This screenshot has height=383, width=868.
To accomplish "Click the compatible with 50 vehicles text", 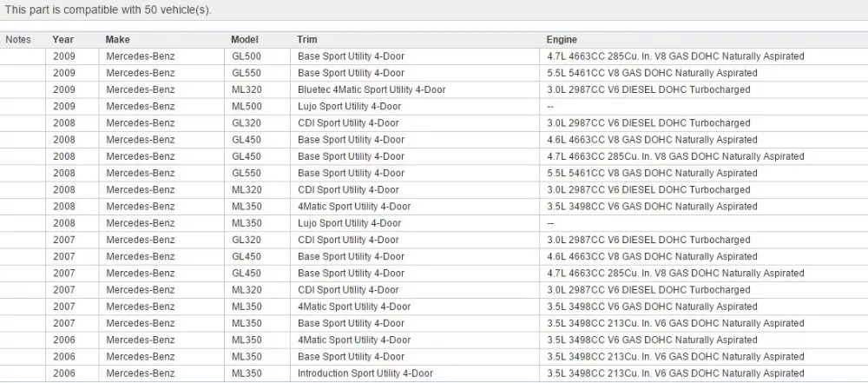I will point(108,10).
